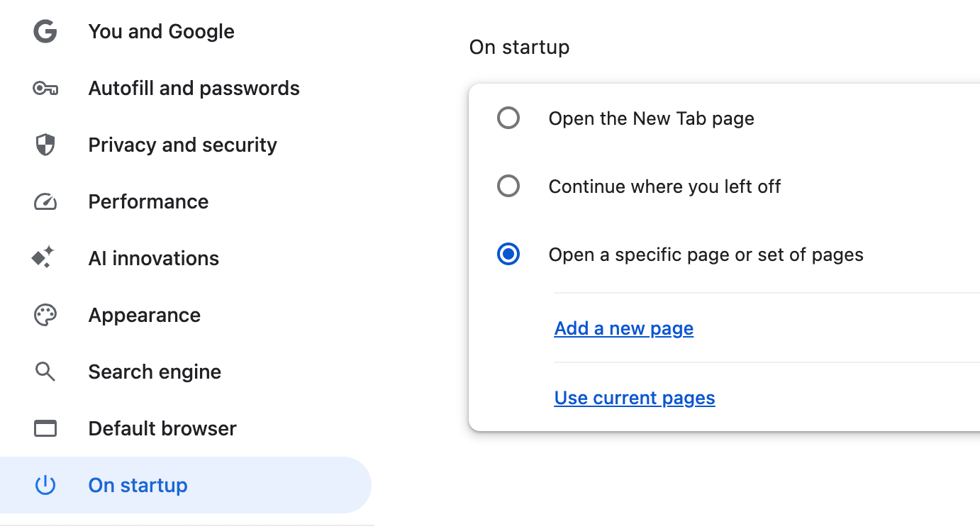Click the On startup power icon
980x529 pixels.
44,485
